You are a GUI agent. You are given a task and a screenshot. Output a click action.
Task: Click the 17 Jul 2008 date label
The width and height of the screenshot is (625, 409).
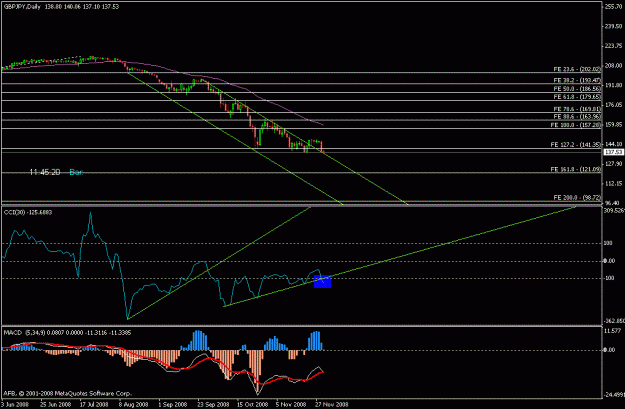click(94, 404)
